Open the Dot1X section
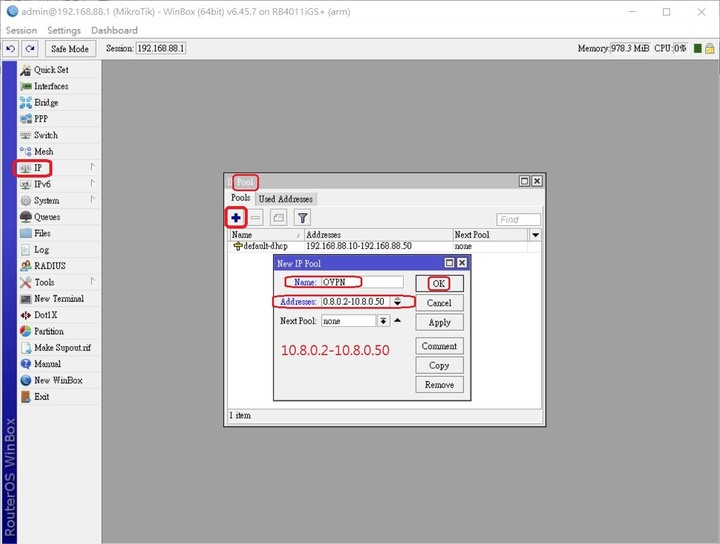 click(x=59, y=315)
